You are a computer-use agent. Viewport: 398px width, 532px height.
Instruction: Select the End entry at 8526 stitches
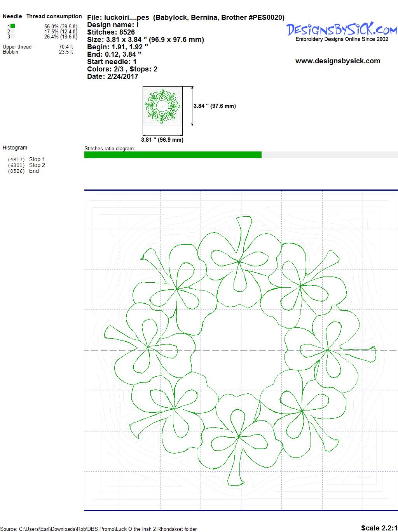(x=34, y=171)
